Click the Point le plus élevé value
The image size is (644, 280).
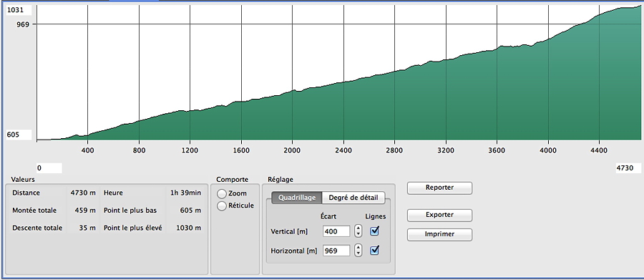click(188, 228)
